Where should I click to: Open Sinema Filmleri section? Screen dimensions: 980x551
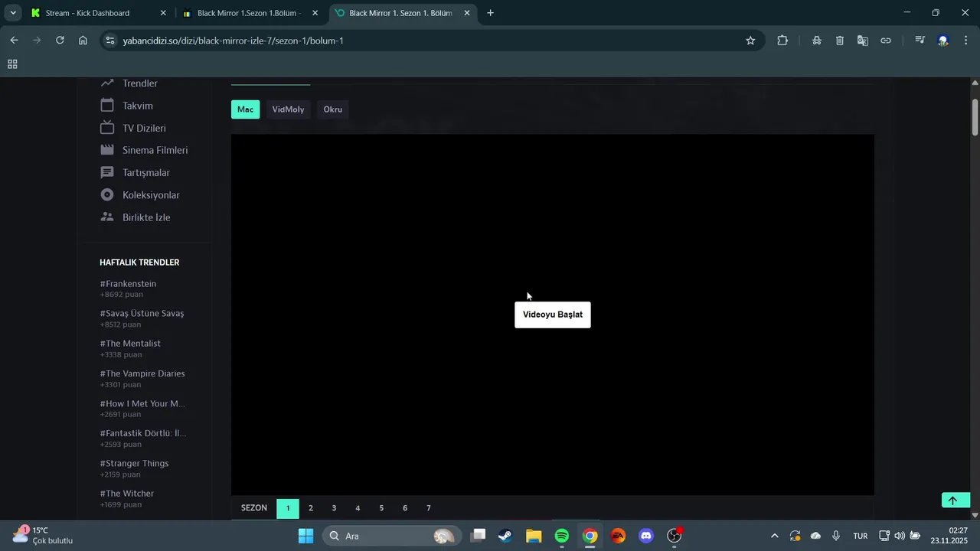155,150
